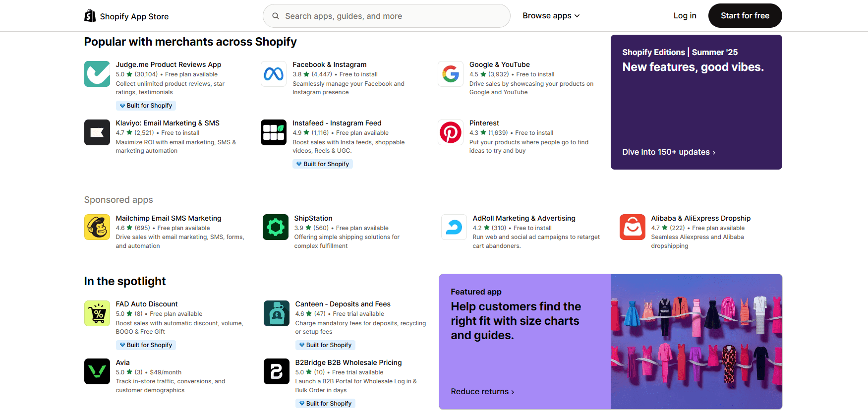Click the Reduce returns link
The image size is (868, 417).
pyautogui.click(x=482, y=392)
